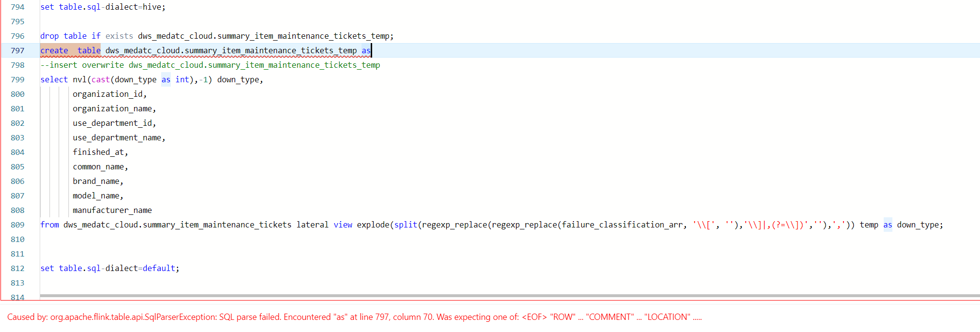The width and height of the screenshot is (980, 332).
Task: Click line number 812 in the gutter
Action: tap(17, 269)
